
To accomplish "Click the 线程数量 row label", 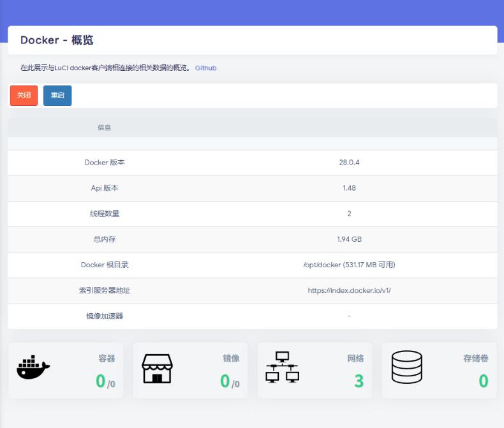I will (x=105, y=214).
